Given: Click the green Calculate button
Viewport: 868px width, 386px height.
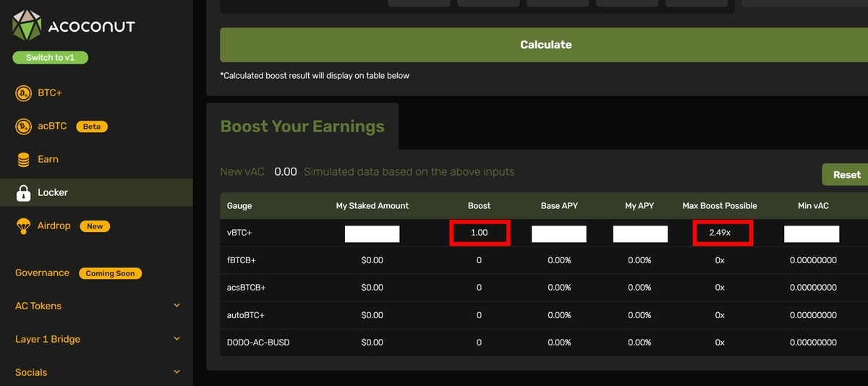Looking at the screenshot, I should [545, 45].
